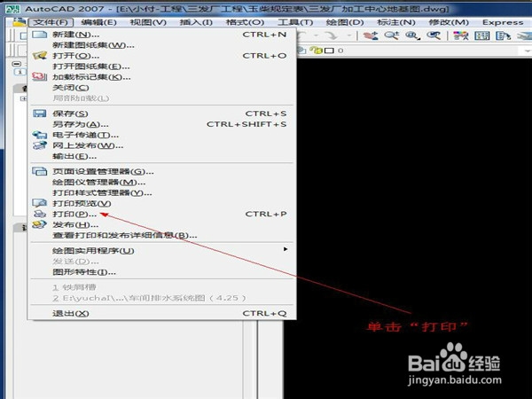The image size is (532, 399).
Task: Choose 输出(E)... menu entry
Action: point(162,156)
